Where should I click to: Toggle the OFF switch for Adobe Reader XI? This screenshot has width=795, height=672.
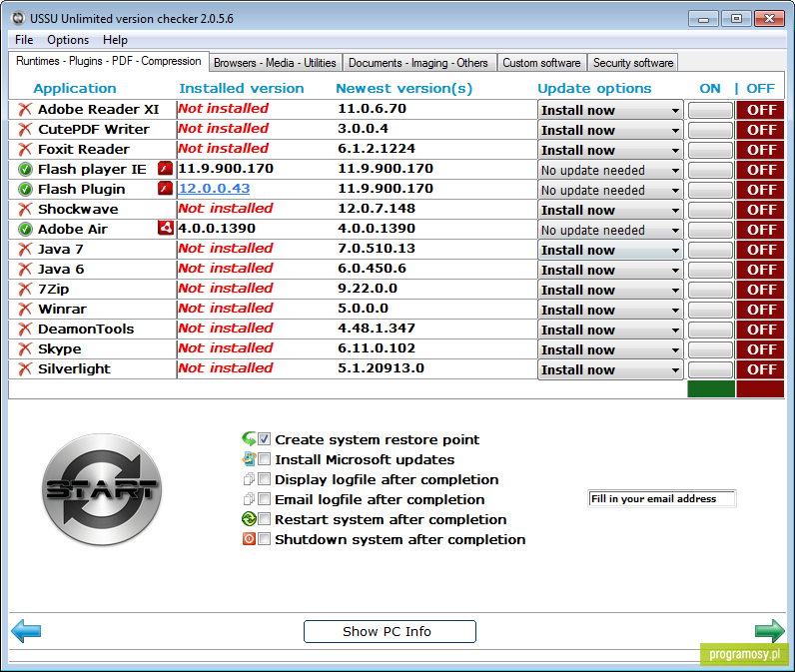(x=760, y=110)
